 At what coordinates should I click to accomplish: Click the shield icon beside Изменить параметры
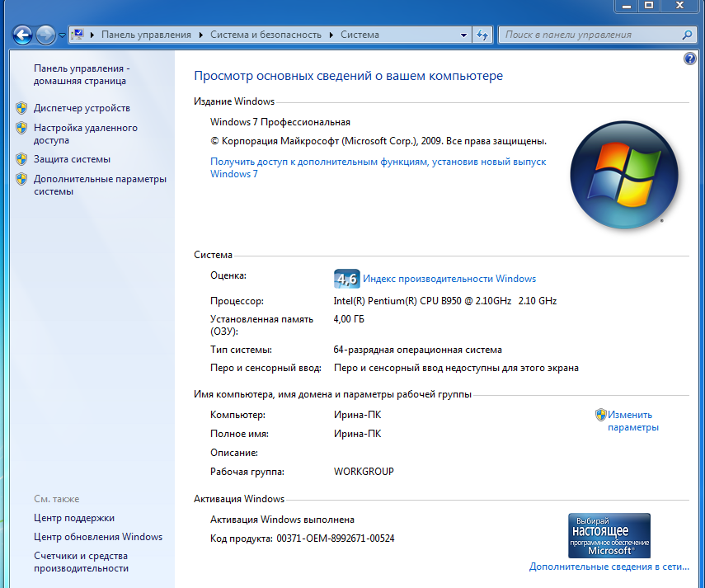[600, 415]
